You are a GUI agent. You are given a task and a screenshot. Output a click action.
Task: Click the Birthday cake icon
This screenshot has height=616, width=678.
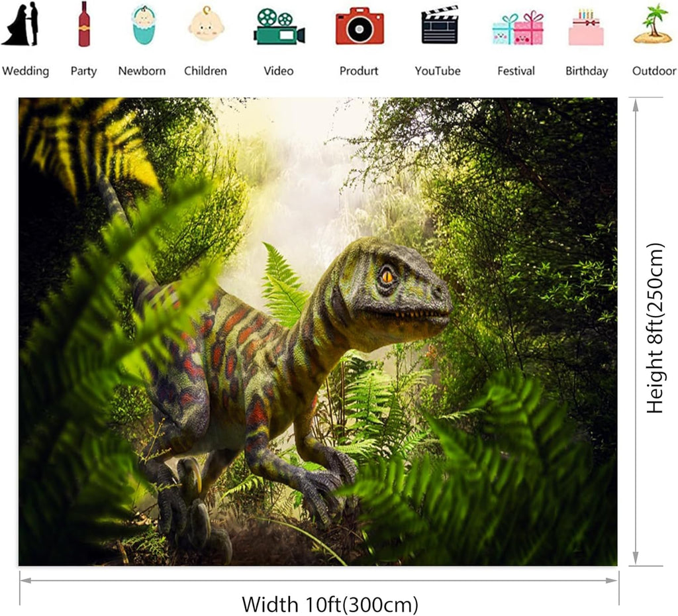(x=586, y=27)
